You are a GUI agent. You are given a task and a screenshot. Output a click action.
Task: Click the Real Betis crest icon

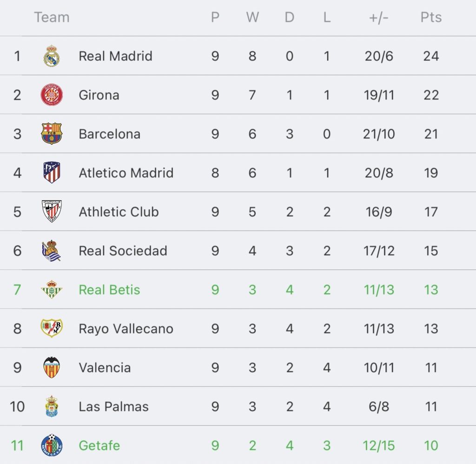click(x=52, y=289)
